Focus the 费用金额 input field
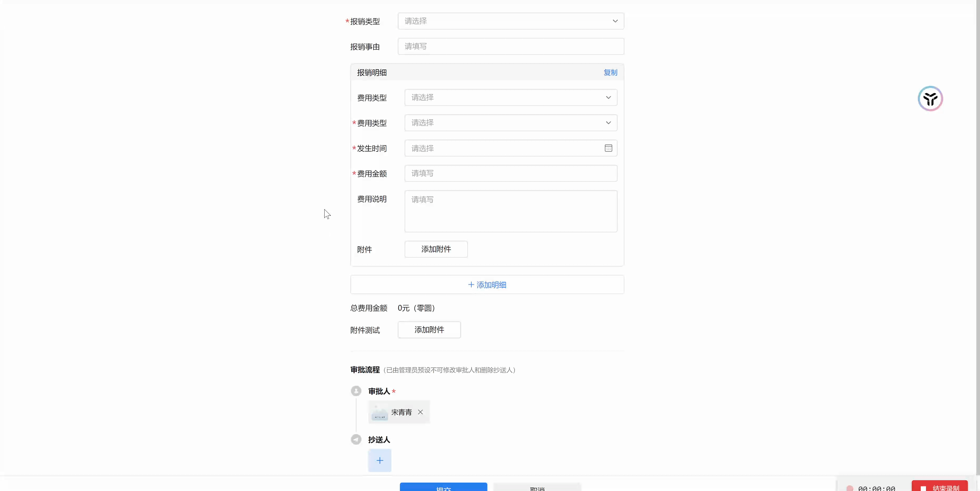The height and width of the screenshot is (491, 980). [511, 173]
